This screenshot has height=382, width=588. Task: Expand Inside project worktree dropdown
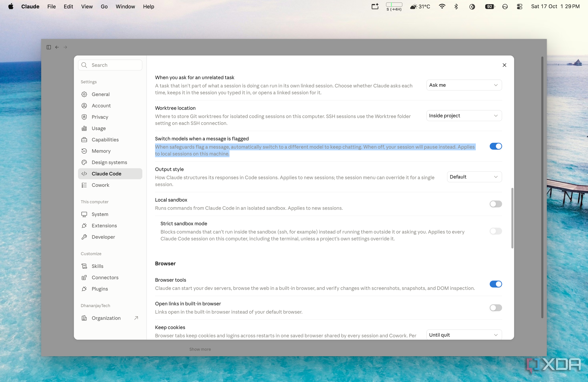point(464,116)
